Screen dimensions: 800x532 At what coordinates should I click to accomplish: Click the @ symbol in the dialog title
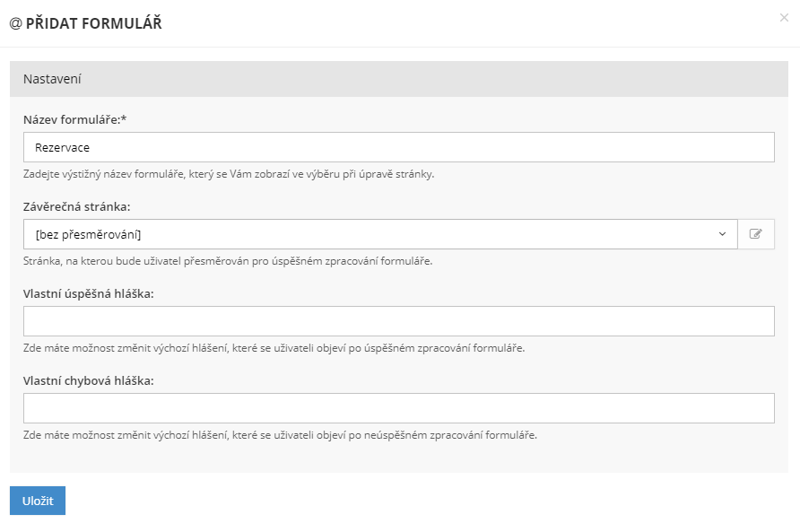point(15,23)
